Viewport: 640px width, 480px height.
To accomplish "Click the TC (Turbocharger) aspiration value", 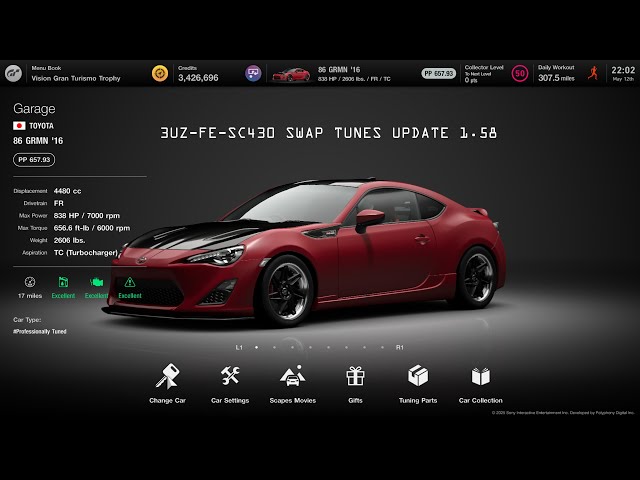I will click(x=86, y=253).
